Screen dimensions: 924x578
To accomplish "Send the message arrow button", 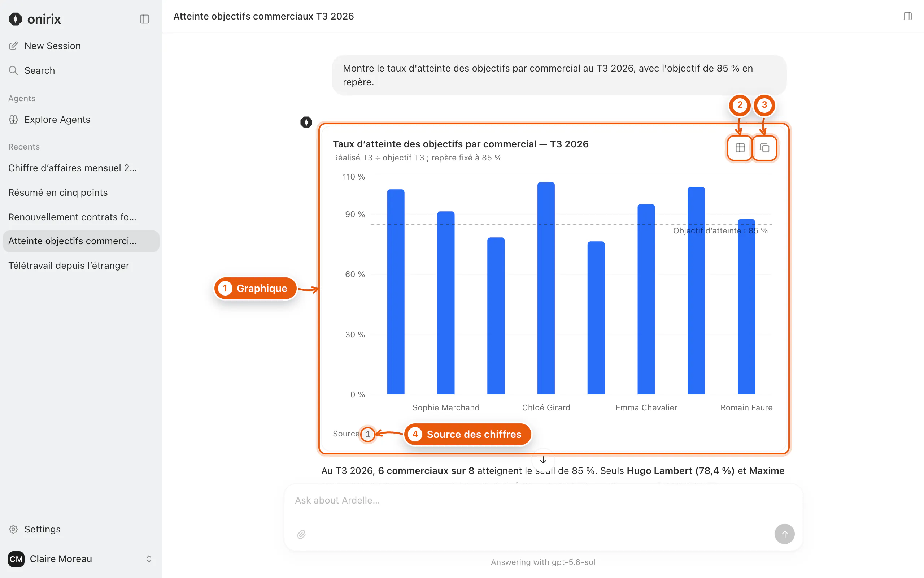I will [784, 534].
